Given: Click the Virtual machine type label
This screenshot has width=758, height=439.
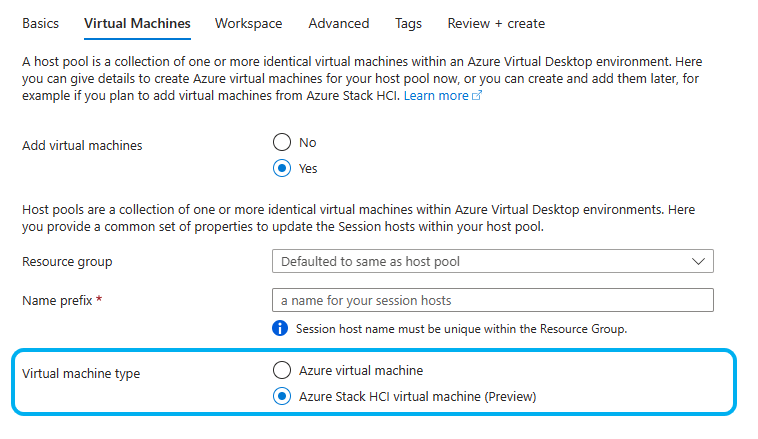Looking at the screenshot, I should 81,374.
